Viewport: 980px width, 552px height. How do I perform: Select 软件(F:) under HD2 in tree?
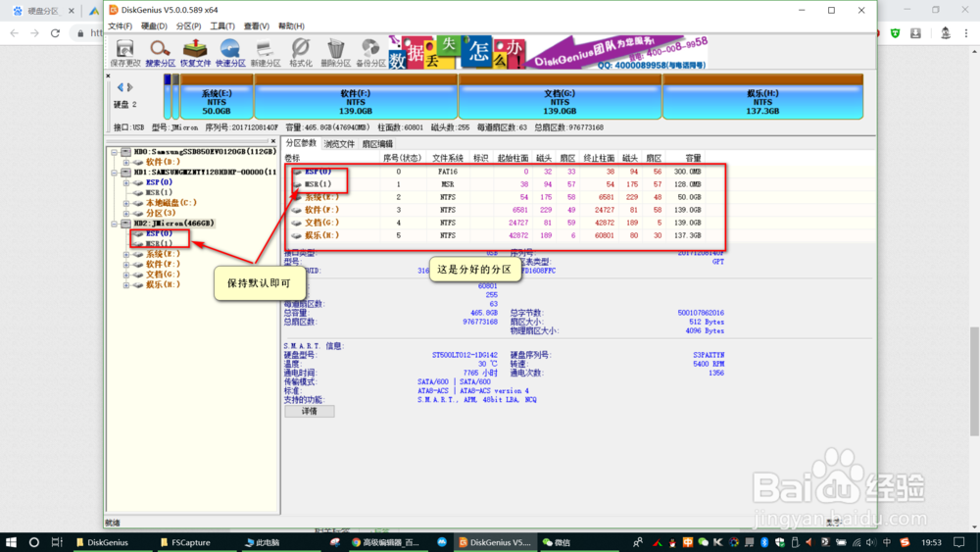[163, 265]
